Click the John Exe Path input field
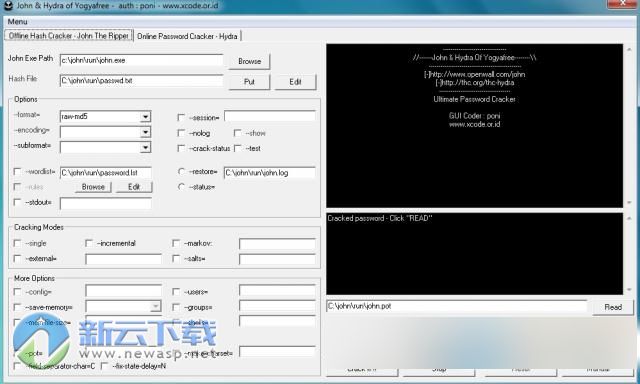640x384 pixels. click(141, 60)
